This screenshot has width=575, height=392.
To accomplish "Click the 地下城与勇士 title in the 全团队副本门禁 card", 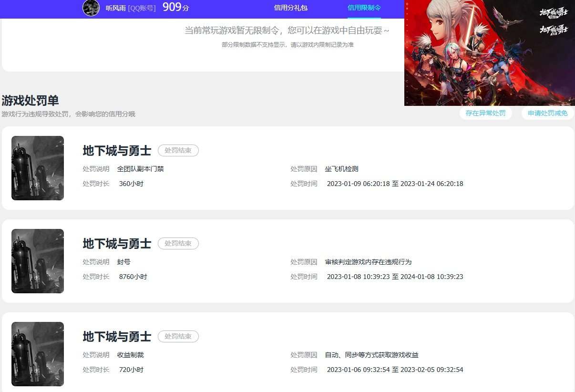I will pyautogui.click(x=117, y=151).
